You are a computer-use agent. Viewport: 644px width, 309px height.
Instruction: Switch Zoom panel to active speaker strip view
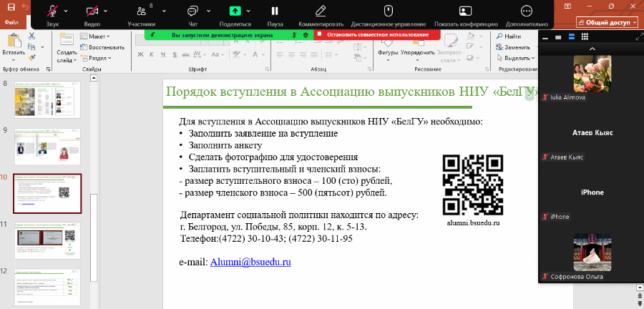click(x=571, y=37)
